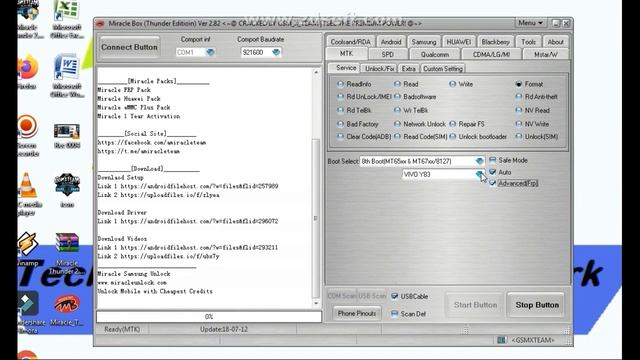Screen dimensions: 640x360
Task: Click the Miracle Box title bar logo icon
Action: (100, 24)
